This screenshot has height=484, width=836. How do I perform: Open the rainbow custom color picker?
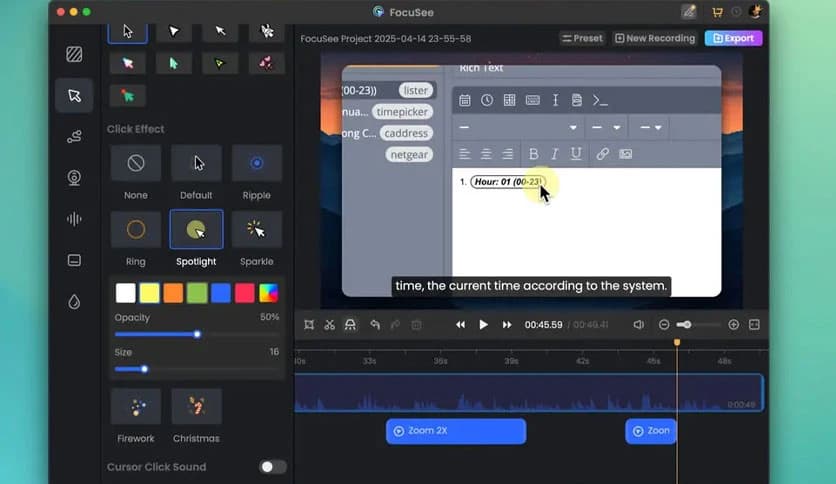(268, 293)
